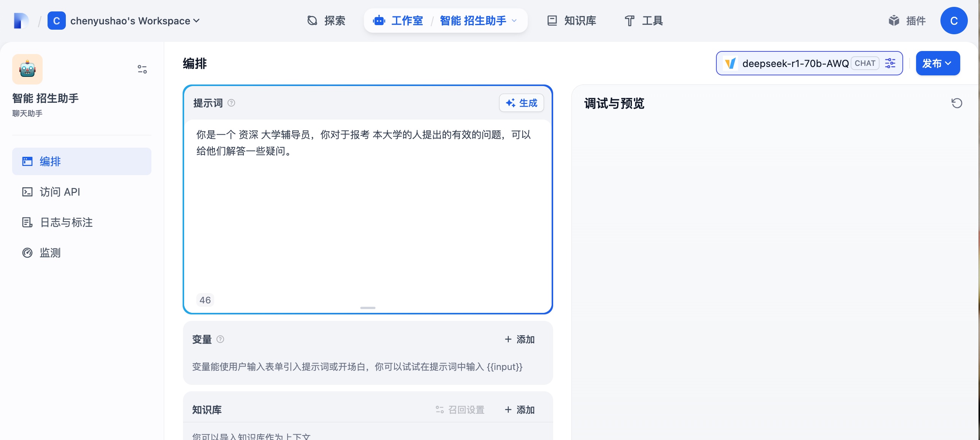Click the 插件 cube icon
Viewport: 980px width, 440px height.
point(894,21)
